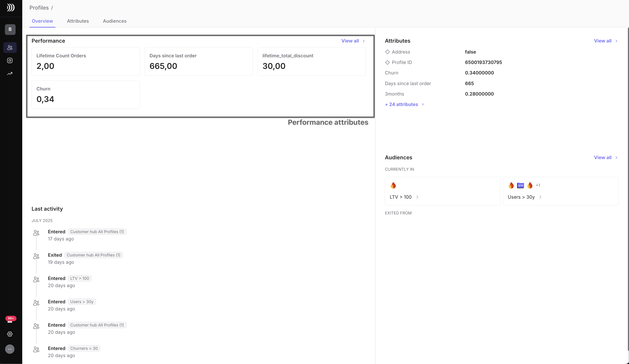This screenshot has width=629, height=364.
Task: Open notifications with 99+ badge
Action: click(x=10, y=320)
